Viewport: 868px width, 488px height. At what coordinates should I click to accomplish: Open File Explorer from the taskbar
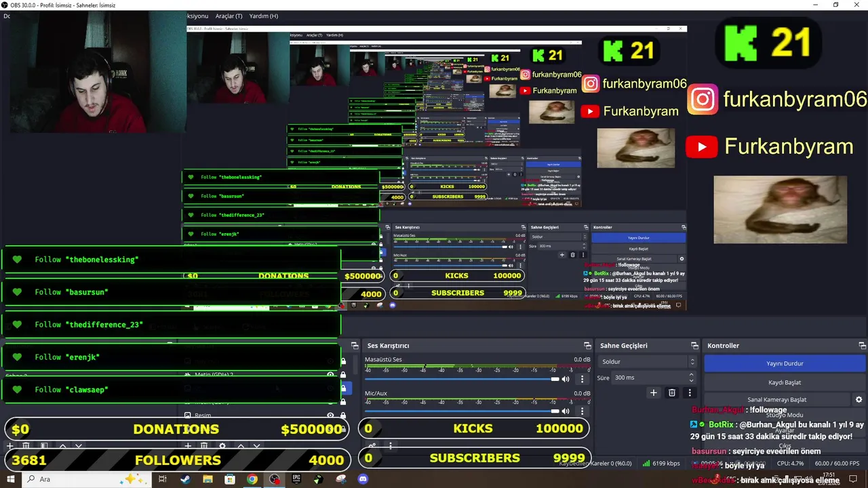[x=208, y=479]
